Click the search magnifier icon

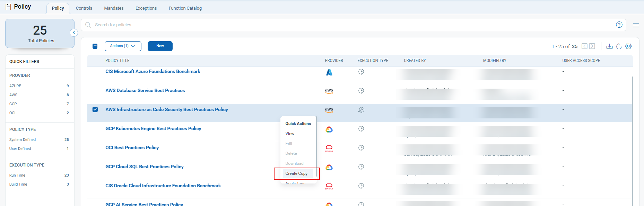point(88,25)
